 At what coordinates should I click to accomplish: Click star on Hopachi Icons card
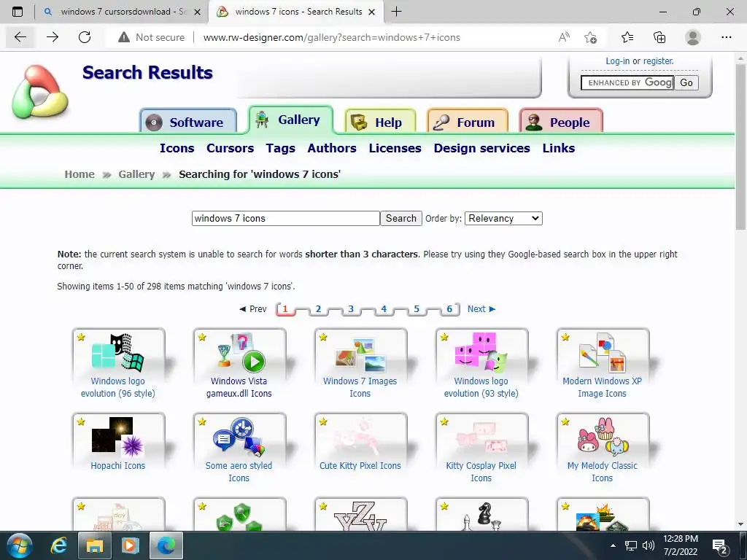tap(81, 421)
